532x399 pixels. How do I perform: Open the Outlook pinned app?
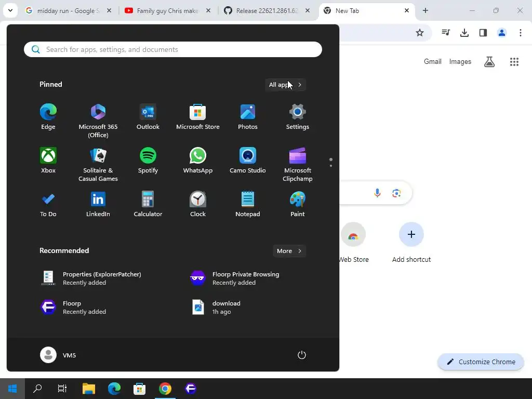pyautogui.click(x=148, y=117)
